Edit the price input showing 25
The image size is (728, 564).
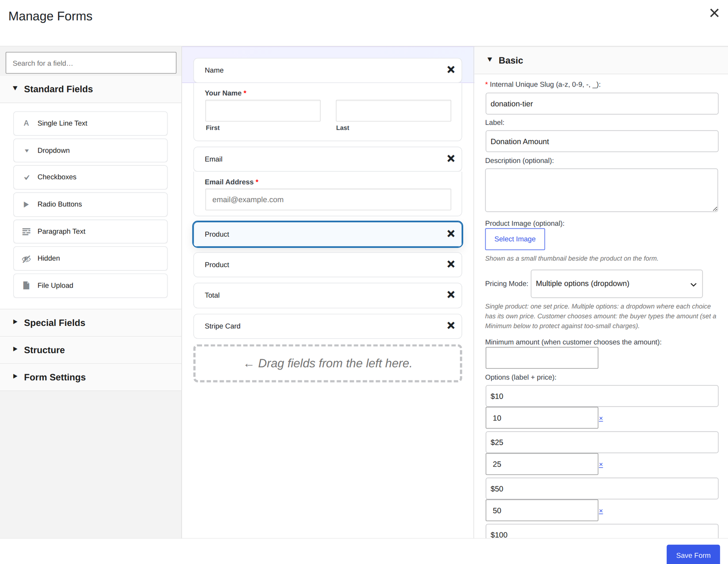pos(541,464)
